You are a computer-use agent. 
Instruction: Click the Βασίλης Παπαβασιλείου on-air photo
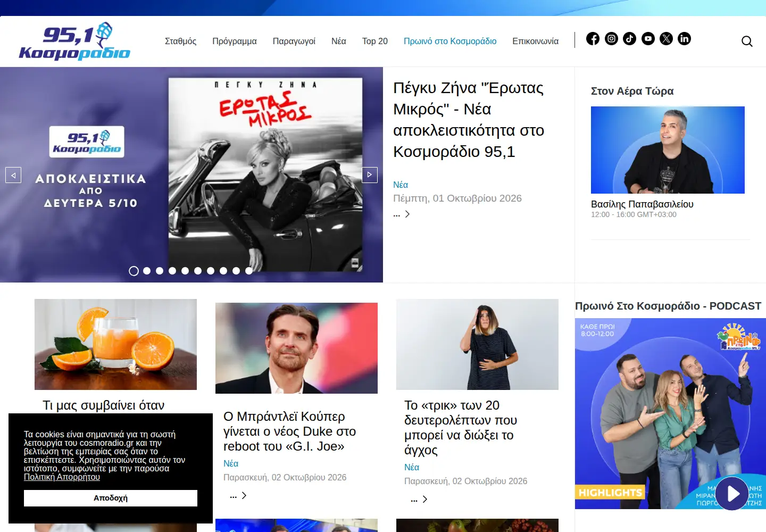(x=668, y=150)
